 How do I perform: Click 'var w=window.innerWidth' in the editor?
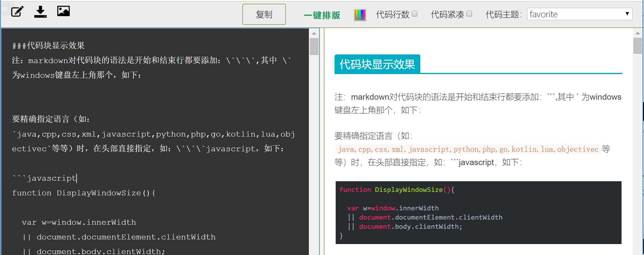79,222
